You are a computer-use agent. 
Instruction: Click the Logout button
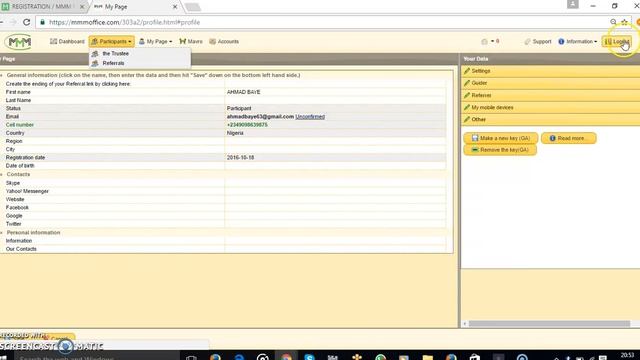pos(617,42)
